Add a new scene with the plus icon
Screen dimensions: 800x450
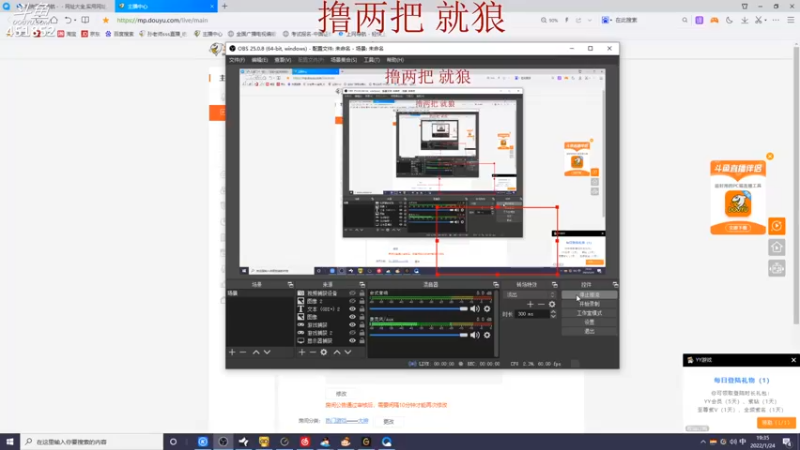pos(232,352)
